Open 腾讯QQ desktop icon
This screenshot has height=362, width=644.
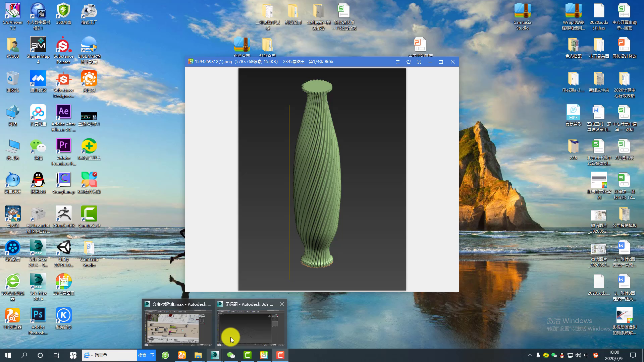click(38, 183)
